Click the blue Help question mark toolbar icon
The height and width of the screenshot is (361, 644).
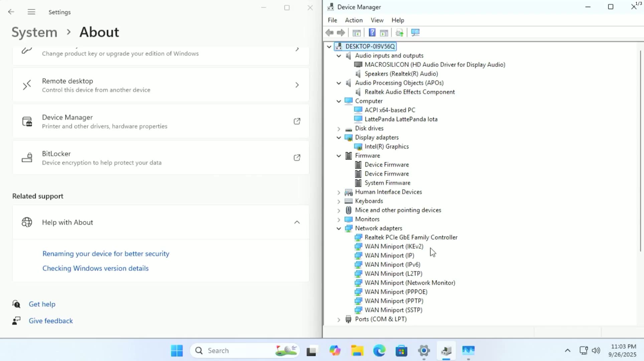coord(372,32)
